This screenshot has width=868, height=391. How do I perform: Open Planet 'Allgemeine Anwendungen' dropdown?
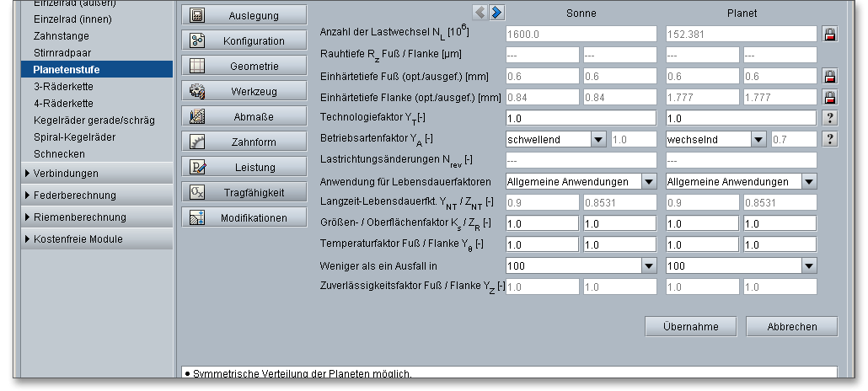(x=809, y=181)
